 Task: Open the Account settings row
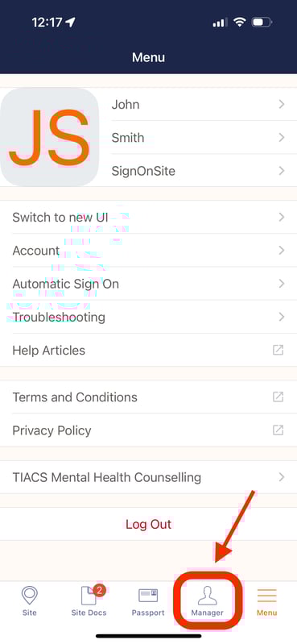(x=148, y=251)
